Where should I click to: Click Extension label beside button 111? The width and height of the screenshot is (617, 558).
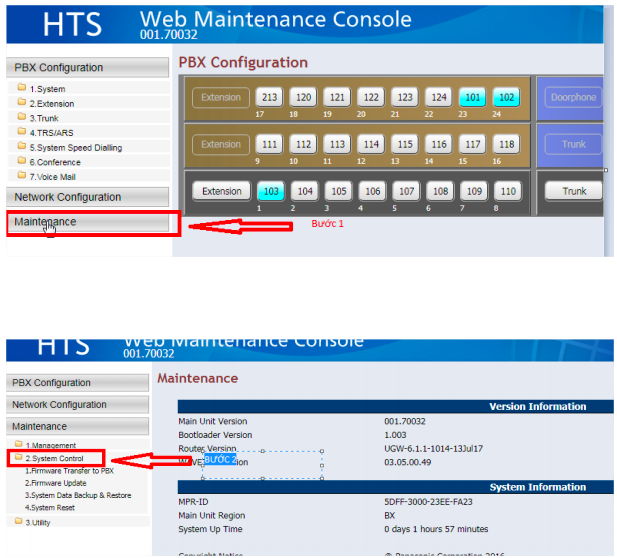pyautogui.click(x=221, y=144)
